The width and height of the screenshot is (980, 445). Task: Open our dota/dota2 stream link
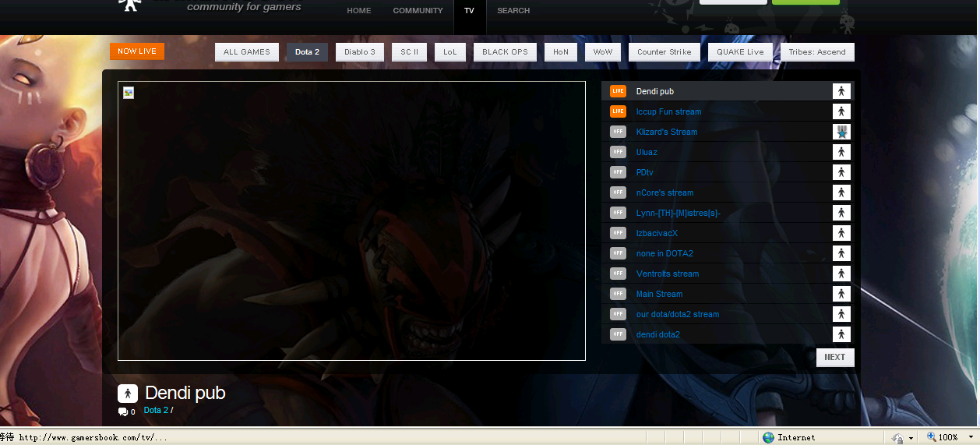[x=678, y=314]
